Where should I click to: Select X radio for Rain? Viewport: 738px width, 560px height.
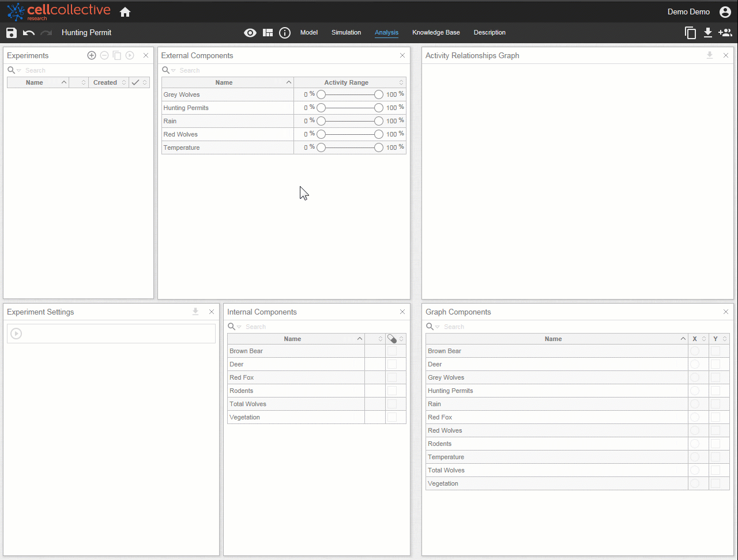pos(695,404)
